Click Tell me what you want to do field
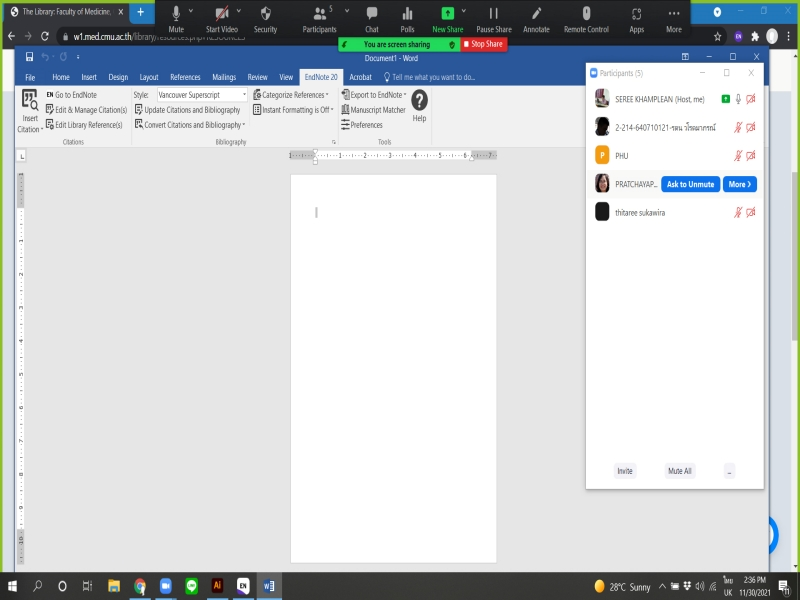Screen dimensions: 800x600 pyautogui.click(x=433, y=77)
